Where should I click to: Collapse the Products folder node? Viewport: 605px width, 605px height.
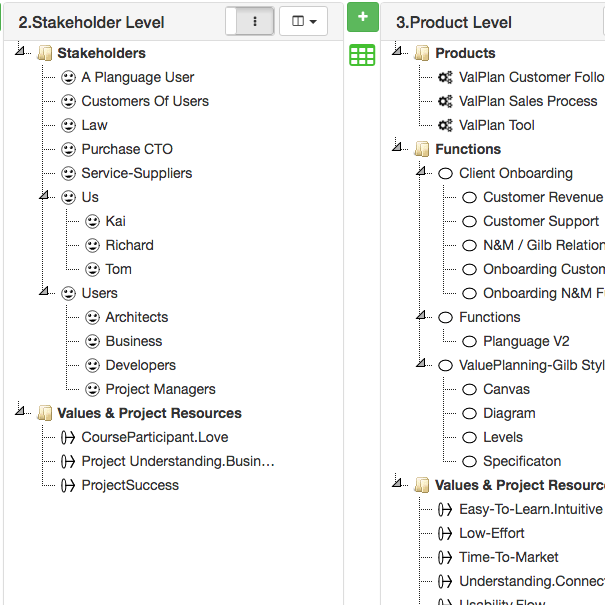point(397,51)
